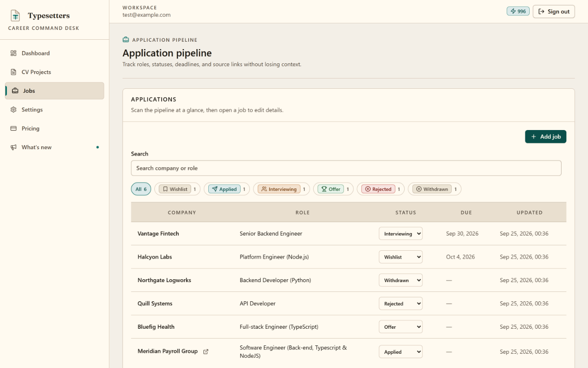Open What's new

tap(54, 147)
